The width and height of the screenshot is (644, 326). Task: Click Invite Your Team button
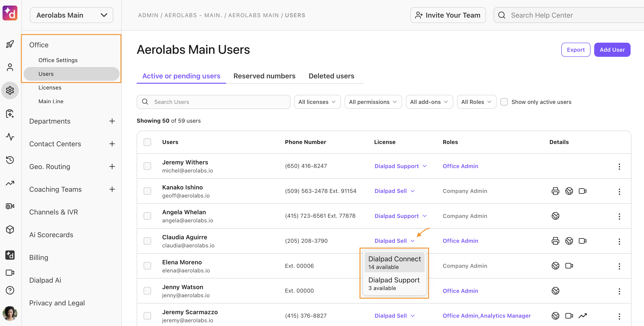pos(448,15)
